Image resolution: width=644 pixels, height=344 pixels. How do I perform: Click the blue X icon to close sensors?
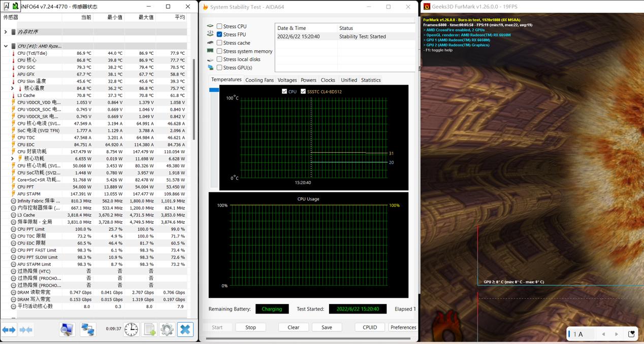[x=185, y=329]
